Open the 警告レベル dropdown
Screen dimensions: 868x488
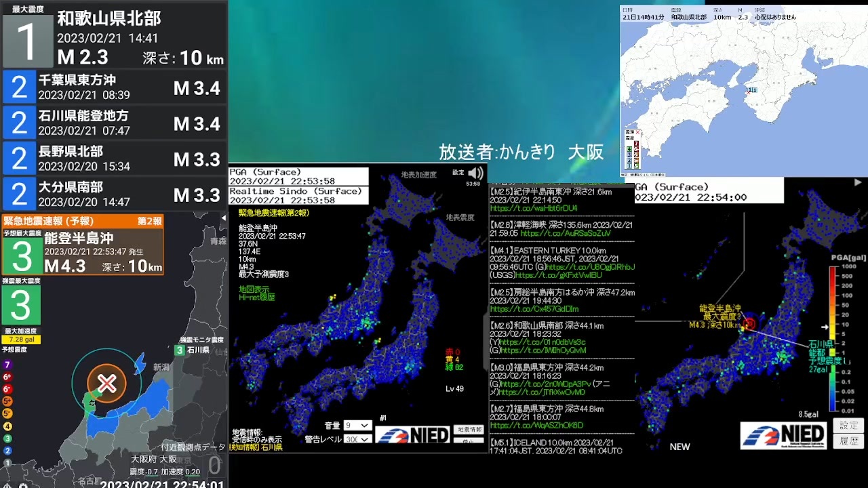[x=357, y=439]
